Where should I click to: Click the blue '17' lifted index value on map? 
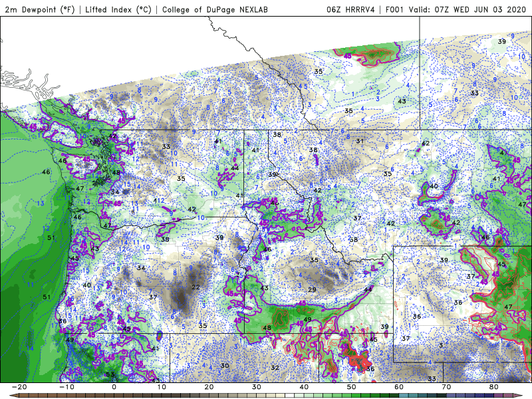coord(55,326)
